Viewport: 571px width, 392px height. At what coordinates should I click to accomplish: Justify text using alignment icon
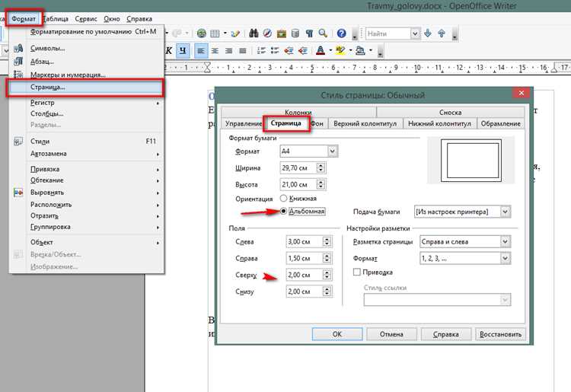[243, 50]
